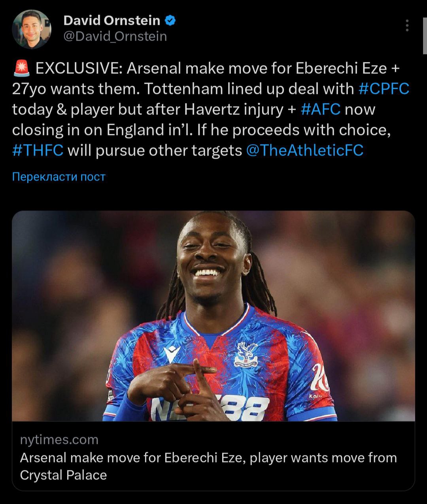The image size is (427, 504).
Task: Tap the blue verified badge
Action: pyautogui.click(x=170, y=21)
